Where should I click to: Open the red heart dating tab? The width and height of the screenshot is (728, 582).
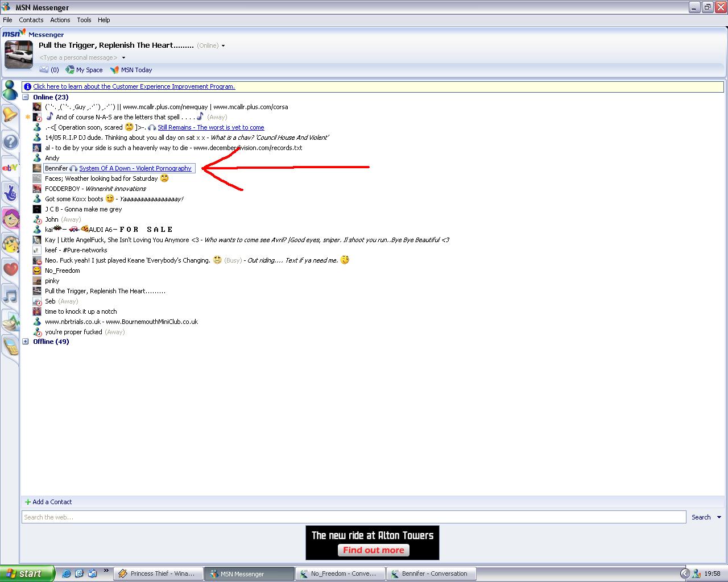pos(10,270)
